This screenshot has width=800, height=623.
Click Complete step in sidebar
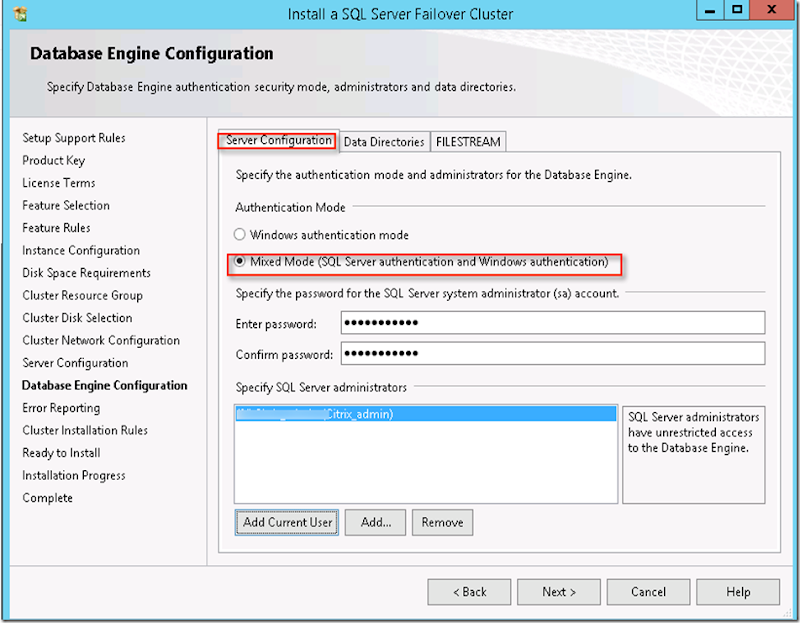point(47,498)
